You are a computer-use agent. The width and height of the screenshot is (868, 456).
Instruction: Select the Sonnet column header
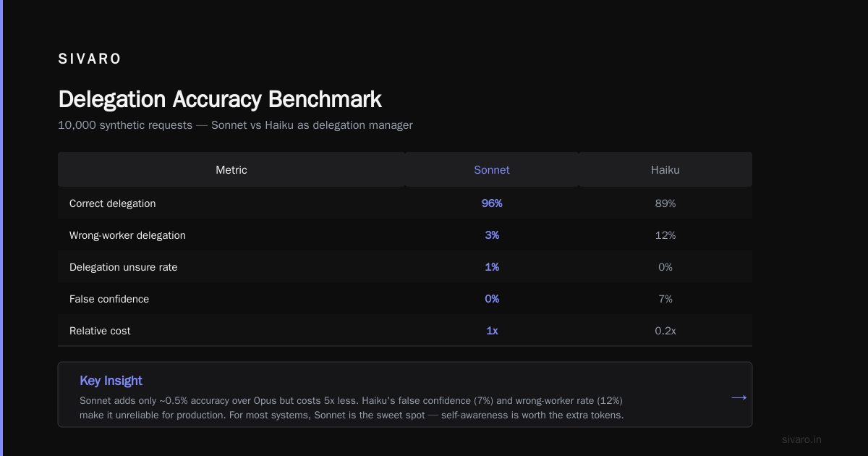click(x=492, y=170)
